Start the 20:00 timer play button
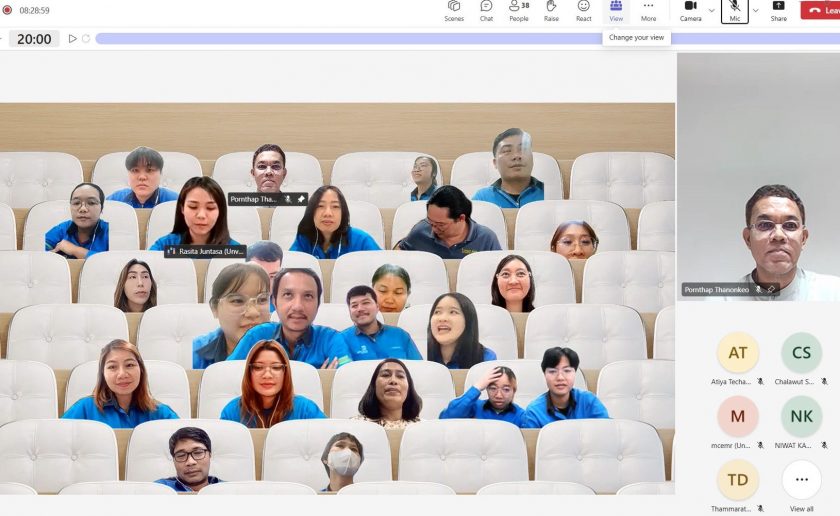Viewport: 840px width, 516px height. click(x=72, y=39)
